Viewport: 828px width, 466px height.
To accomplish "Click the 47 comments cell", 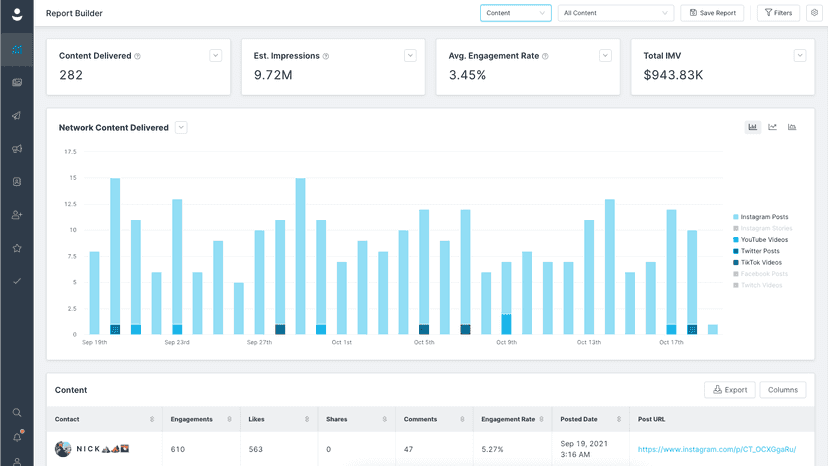I will pyautogui.click(x=408, y=449).
